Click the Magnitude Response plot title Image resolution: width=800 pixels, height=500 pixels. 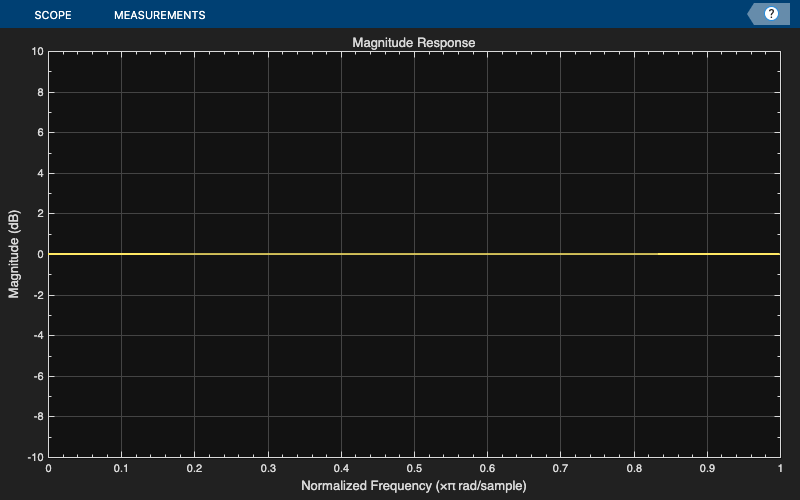(x=414, y=42)
